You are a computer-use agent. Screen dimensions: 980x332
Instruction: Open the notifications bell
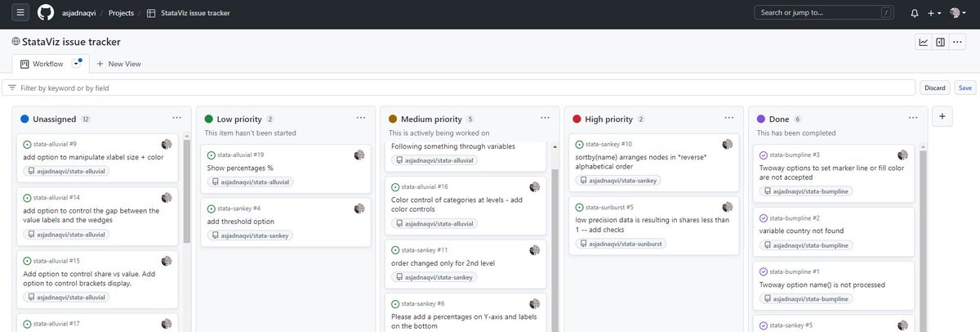click(915, 13)
